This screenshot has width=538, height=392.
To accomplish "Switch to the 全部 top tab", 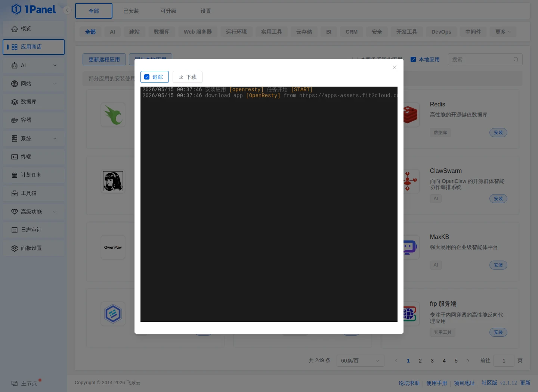I will click(94, 11).
